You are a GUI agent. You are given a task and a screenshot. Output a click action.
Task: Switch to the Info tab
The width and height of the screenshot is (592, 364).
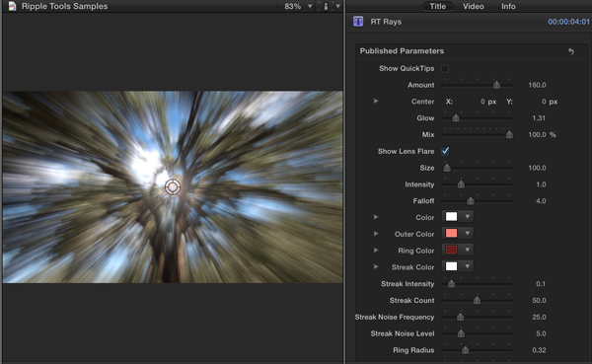coord(508,6)
